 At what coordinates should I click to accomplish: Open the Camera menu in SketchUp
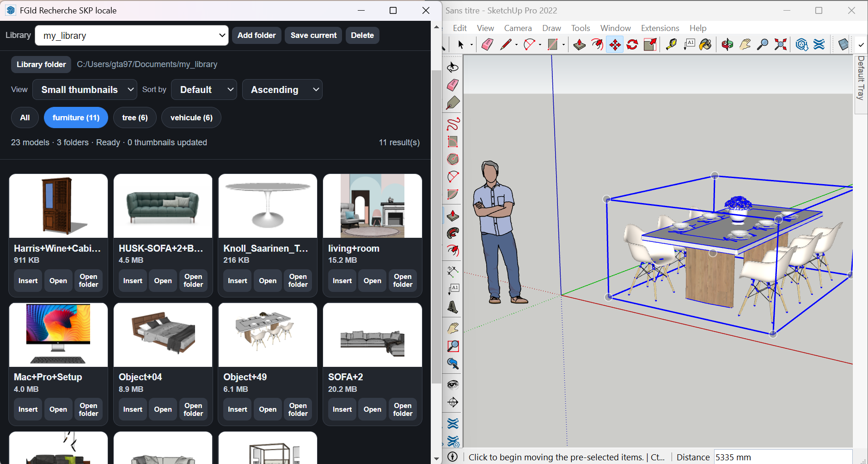coord(518,28)
